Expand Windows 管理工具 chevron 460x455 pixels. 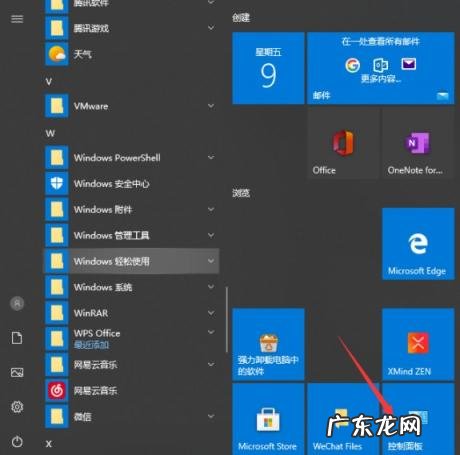211,235
